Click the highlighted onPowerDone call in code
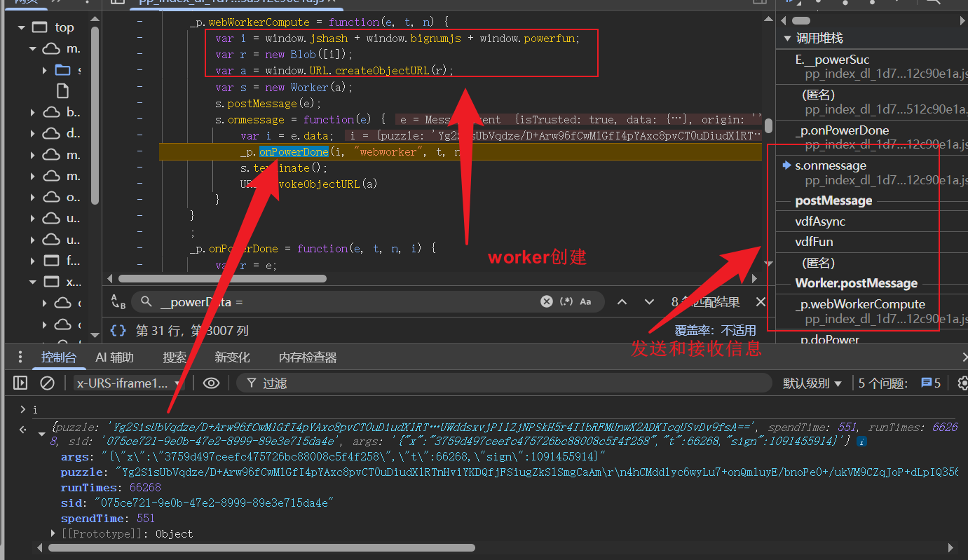Viewport: 968px width, 560px height. pos(294,151)
